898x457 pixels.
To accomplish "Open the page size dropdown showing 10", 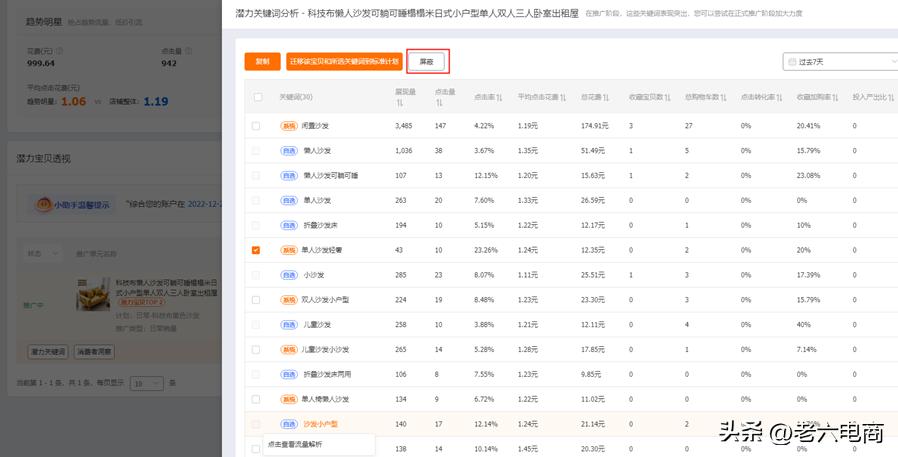I will pos(147,383).
